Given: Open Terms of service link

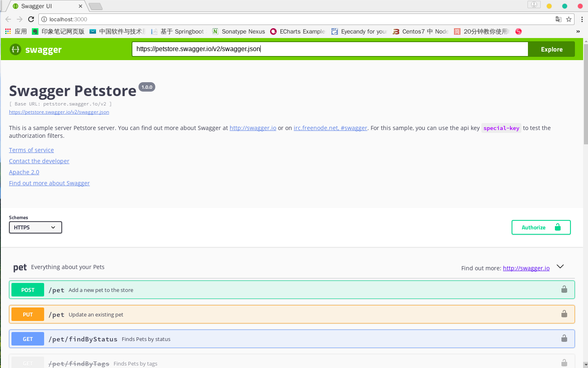Looking at the screenshot, I should [31, 150].
